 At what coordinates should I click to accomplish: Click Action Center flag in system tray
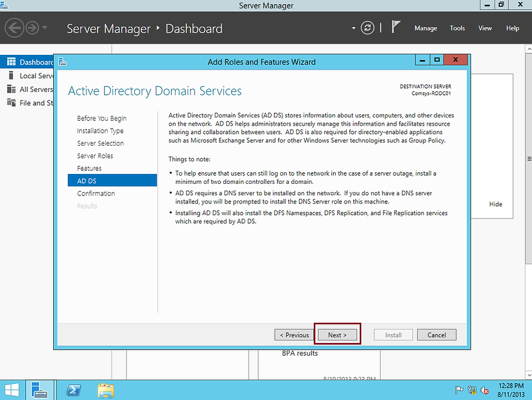[459, 390]
